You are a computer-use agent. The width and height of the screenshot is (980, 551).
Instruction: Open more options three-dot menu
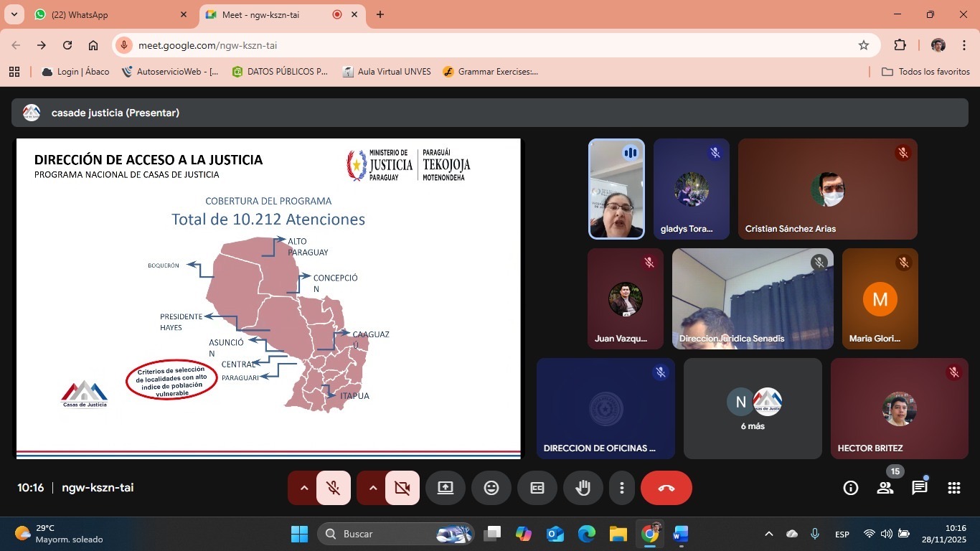[x=621, y=488]
